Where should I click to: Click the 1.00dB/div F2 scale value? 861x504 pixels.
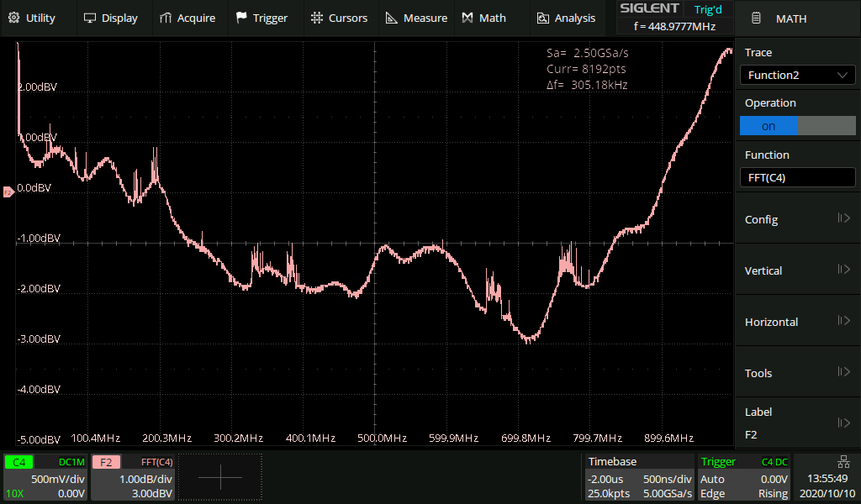click(x=145, y=479)
